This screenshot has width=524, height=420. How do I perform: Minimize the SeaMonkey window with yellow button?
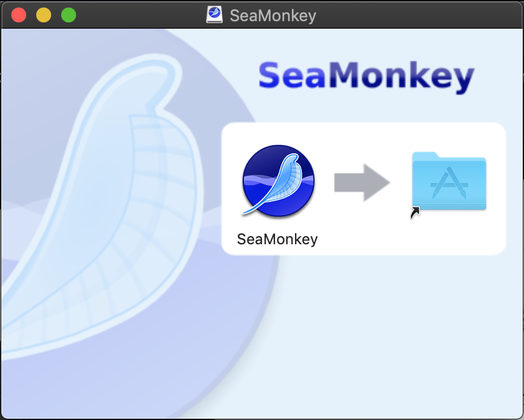coord(44,15)
